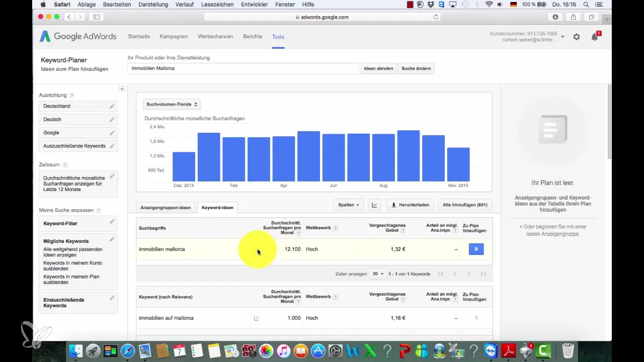This screenshot has height=362, width=644.
Task: Click the page vertical scrollbar
Action: (609, 121)
